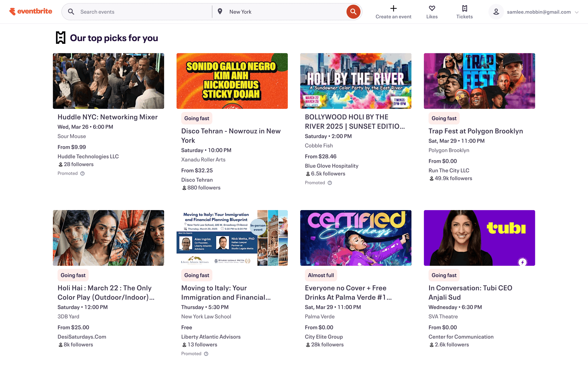
Task: Click the Holi By The River banner thumbnail
Action: [356, 81]
